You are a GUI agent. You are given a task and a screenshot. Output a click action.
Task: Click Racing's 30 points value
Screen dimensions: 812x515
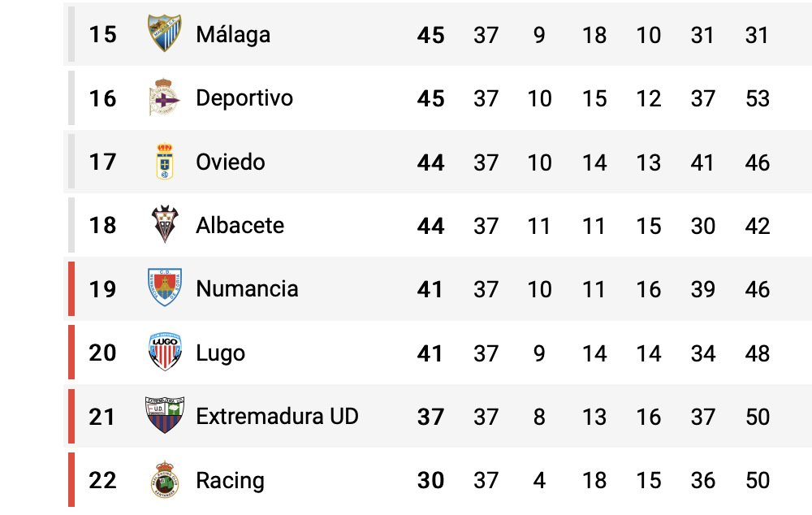(x=431, y=480)
